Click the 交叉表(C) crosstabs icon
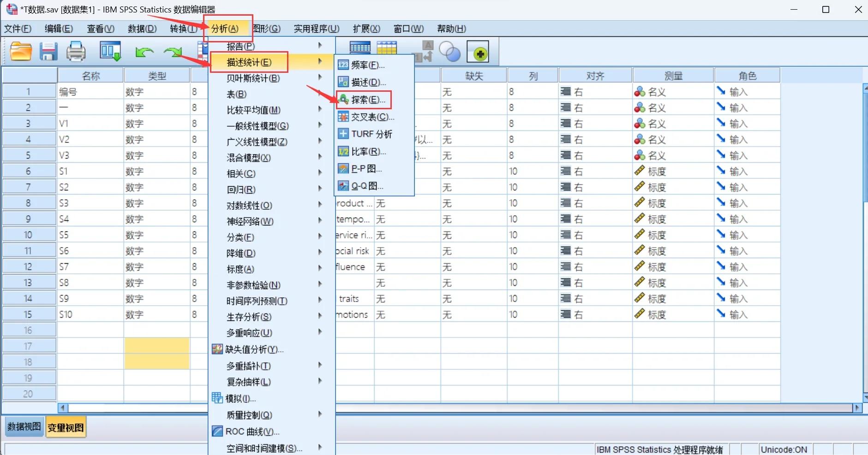This screenshot has height=455, width=868. tap(343, 117)
